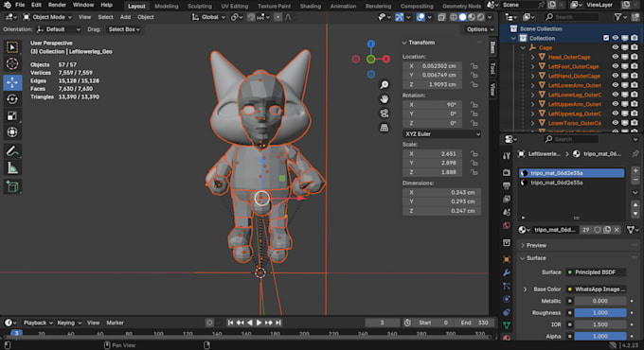The height and width of the screenshot is (350, 644).
Task: Expand the Base Color sub-options
Action: [525, 289]
